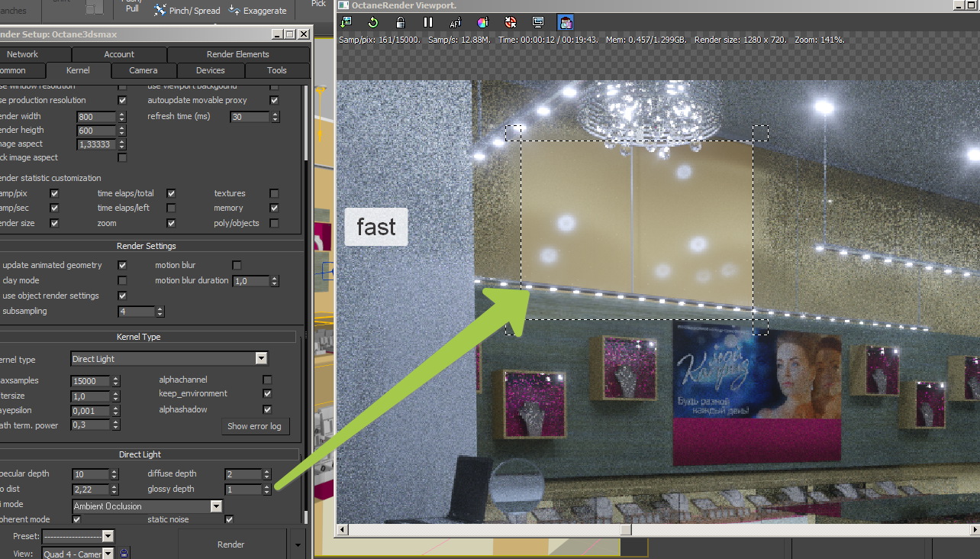Open the Tools tab

(x=277, y=70)
